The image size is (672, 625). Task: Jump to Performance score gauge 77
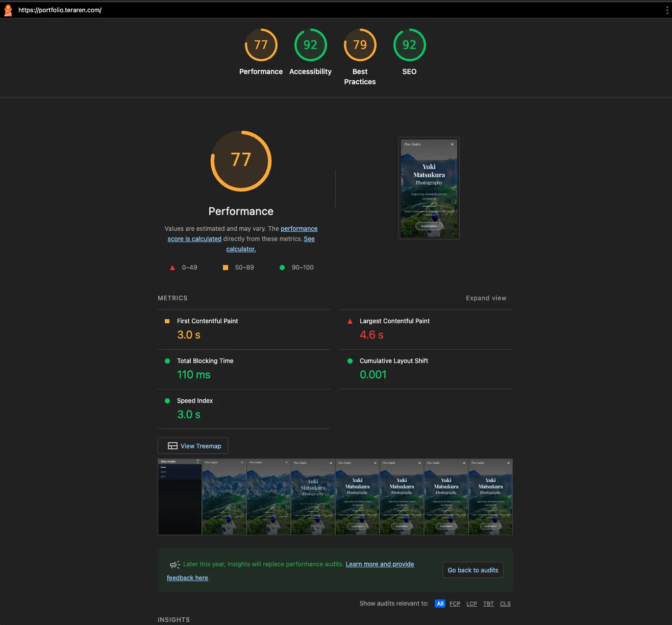[261, 45]
